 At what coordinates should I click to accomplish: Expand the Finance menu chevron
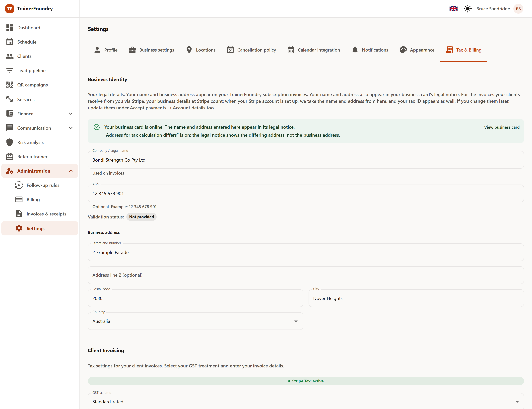pos(71,114)
